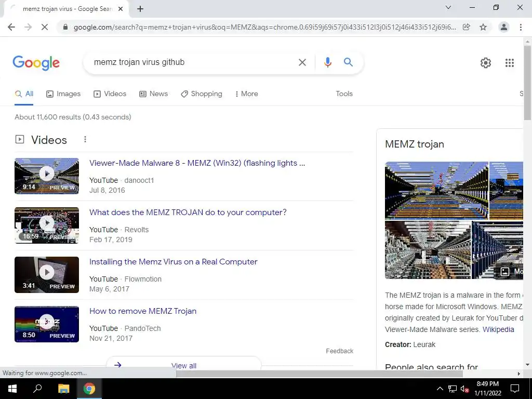The image size is (532, 399).
Task: Open the tab search chevron
Action: [x=448, y=7]
